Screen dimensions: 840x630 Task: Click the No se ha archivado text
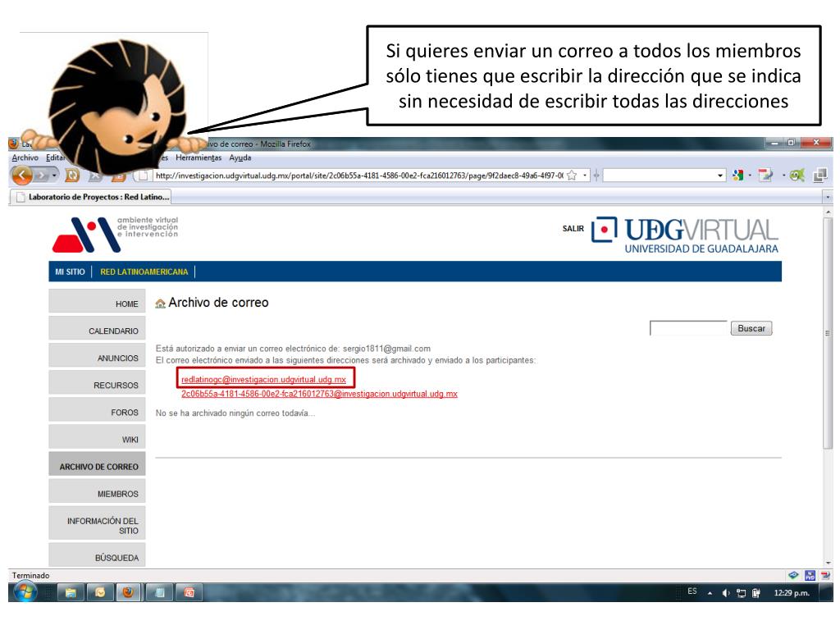click(x=235, y=413)
